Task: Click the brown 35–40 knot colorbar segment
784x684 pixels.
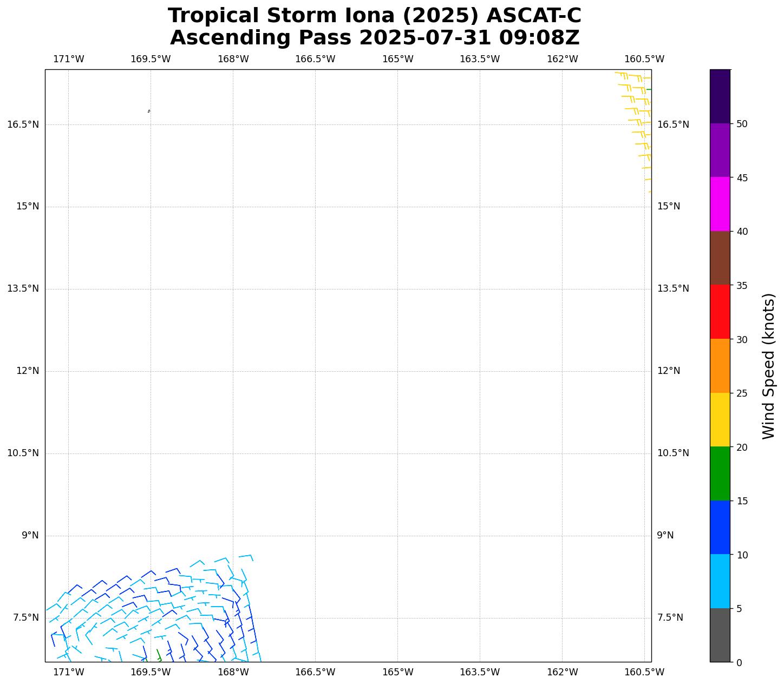Action: pyautogui.click(x=720, y=258)
